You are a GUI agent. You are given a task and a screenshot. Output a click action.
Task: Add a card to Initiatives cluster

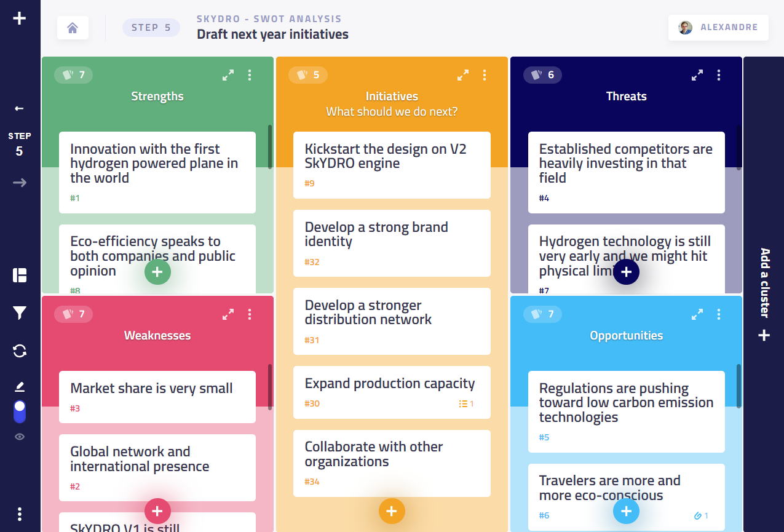[x=392, y=511]
